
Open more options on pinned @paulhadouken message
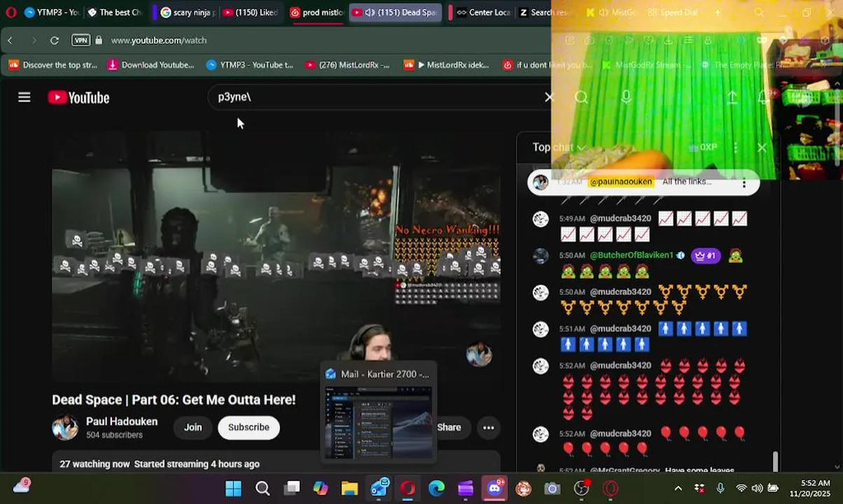744,183
